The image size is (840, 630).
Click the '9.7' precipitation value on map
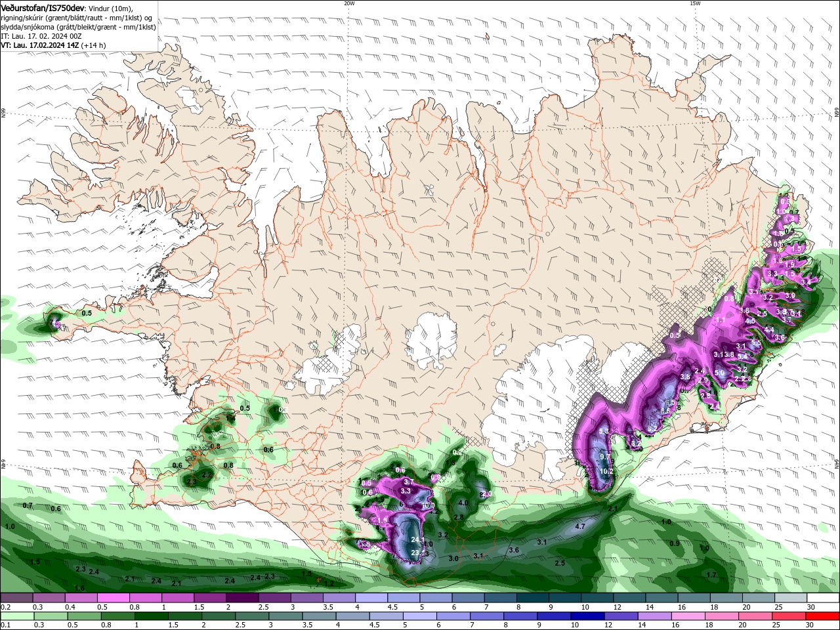(605, 457)
